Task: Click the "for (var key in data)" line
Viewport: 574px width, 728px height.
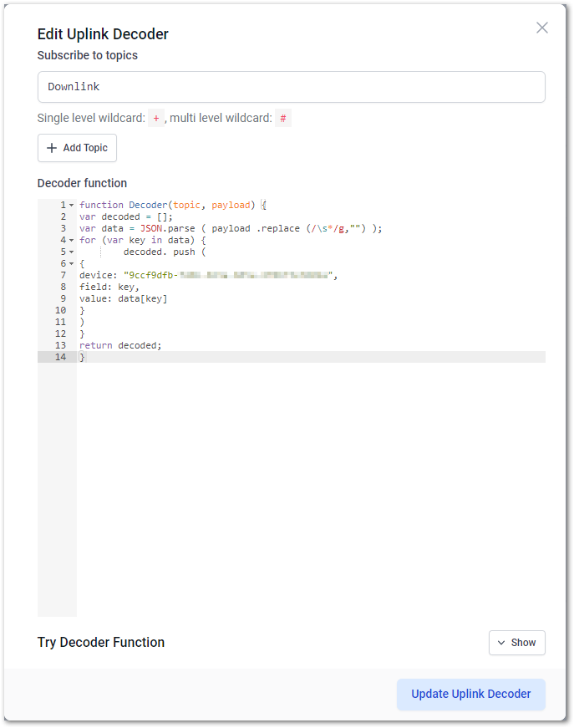Action: [x=143, y=240]
